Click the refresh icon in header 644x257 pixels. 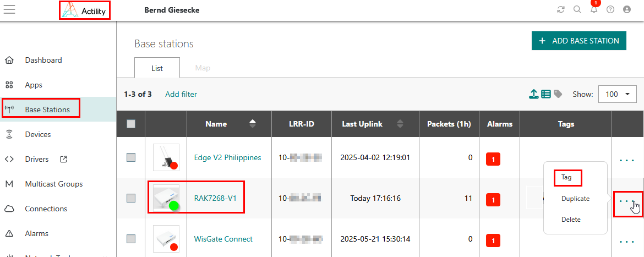(561, 9)
